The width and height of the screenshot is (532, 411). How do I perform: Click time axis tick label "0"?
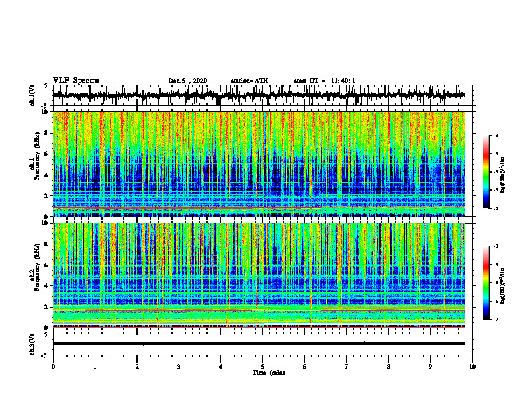[53, 367]
